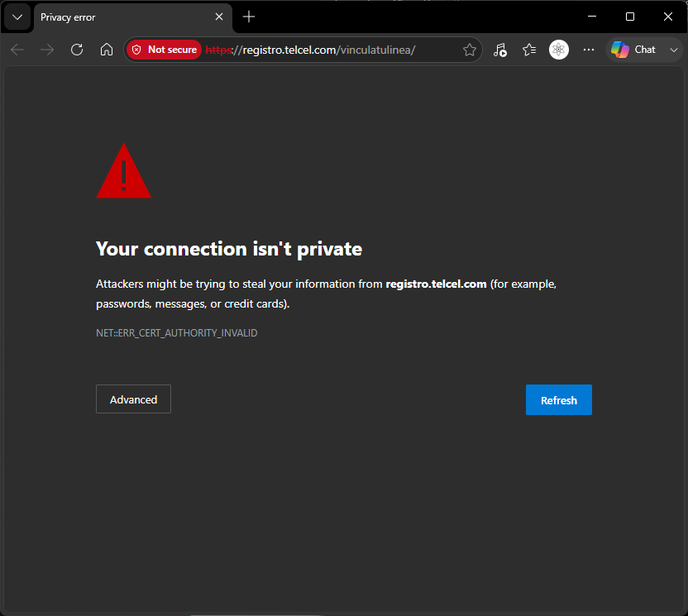Open a new tab with plus button
The height and width of the screenshot is (616, 688).
pyautogui.click(x=249, y=17)
